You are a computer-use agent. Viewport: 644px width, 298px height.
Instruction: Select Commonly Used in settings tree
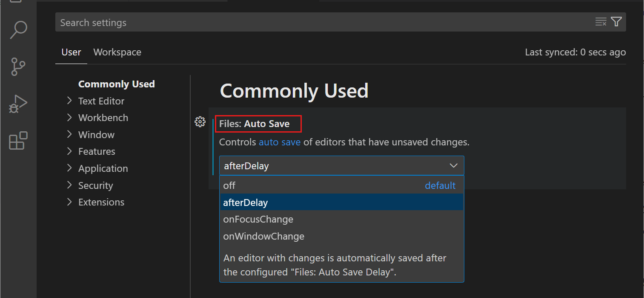[116, 84]
